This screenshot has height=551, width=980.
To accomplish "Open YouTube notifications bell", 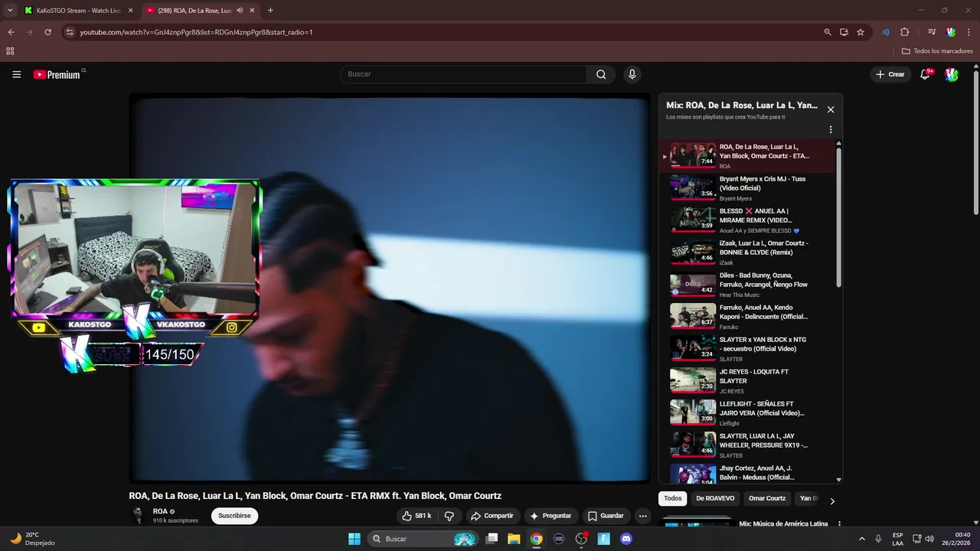I will click(925, 74).
